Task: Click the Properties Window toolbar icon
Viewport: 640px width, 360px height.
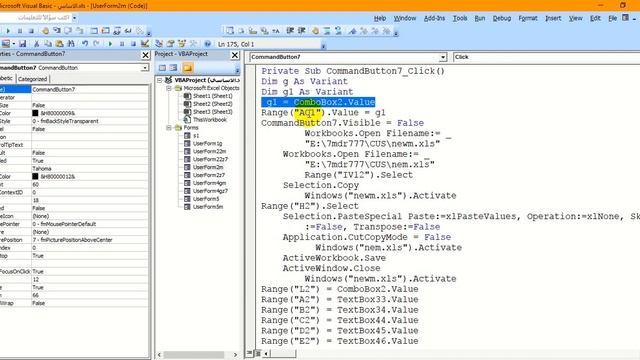Action: click(171, 44)
